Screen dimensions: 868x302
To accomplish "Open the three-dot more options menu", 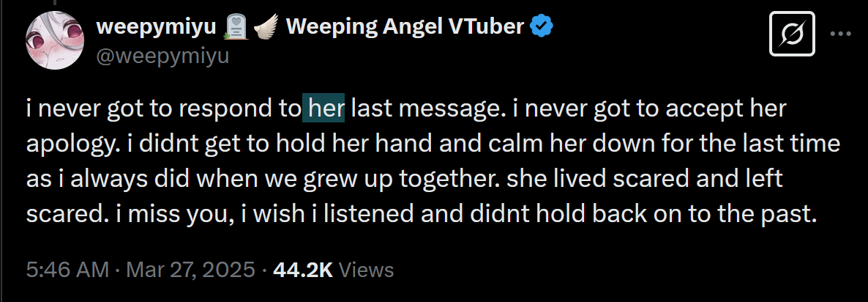I will click(x=839, y=34).
